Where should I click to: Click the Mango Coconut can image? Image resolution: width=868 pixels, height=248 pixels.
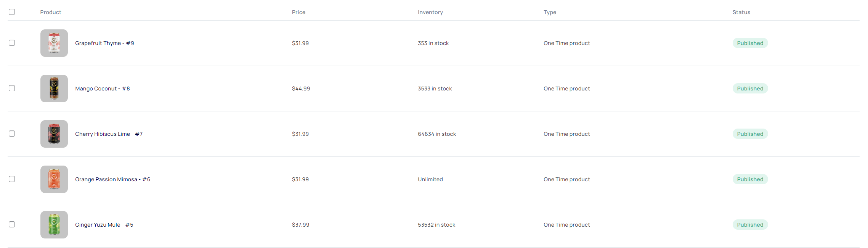click(x=54, y=89)
